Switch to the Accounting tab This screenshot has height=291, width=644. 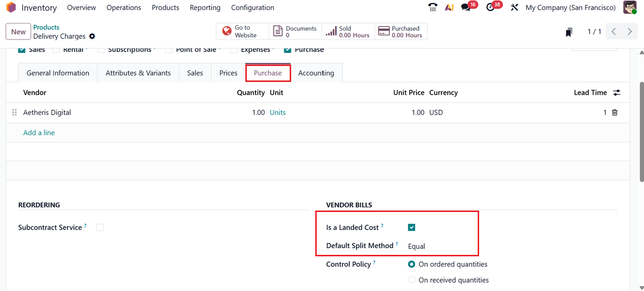[316, 73]
